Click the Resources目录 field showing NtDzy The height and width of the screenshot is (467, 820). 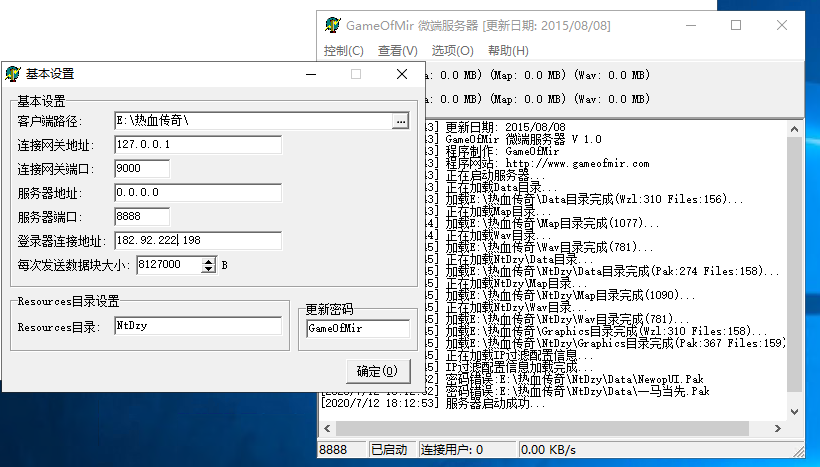pos(198,326)
